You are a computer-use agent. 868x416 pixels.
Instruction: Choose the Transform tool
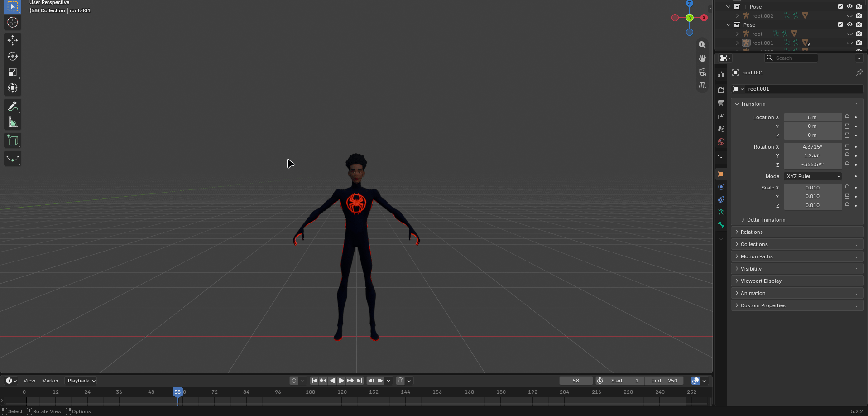point(13,88)
